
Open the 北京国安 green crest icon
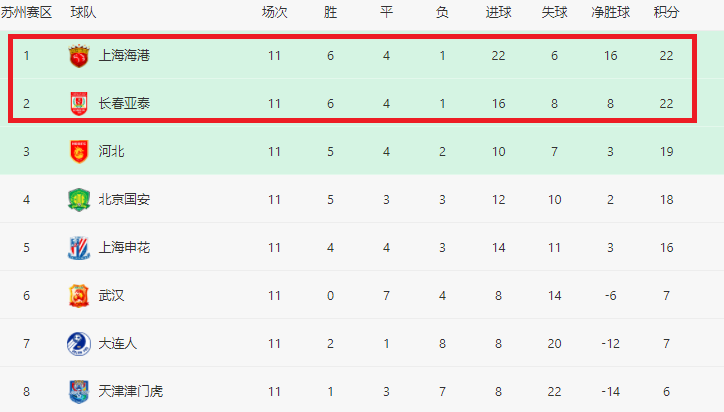(x=79, y=200)
